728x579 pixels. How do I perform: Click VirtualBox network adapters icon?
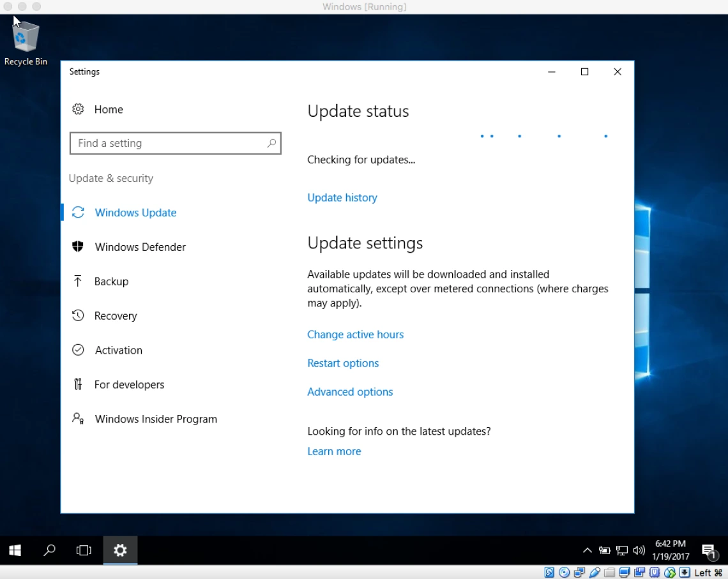coord(579,573)
